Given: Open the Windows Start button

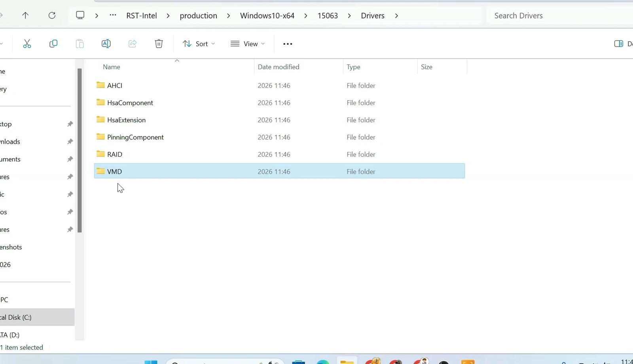Looking at the screenshot, I should (x=151, y=362).
